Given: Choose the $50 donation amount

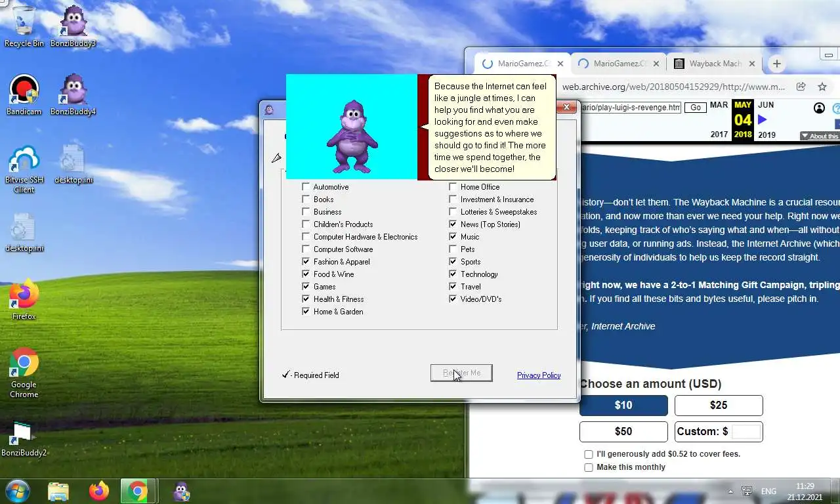Looking at the screenshot, I should coord(623,432).
